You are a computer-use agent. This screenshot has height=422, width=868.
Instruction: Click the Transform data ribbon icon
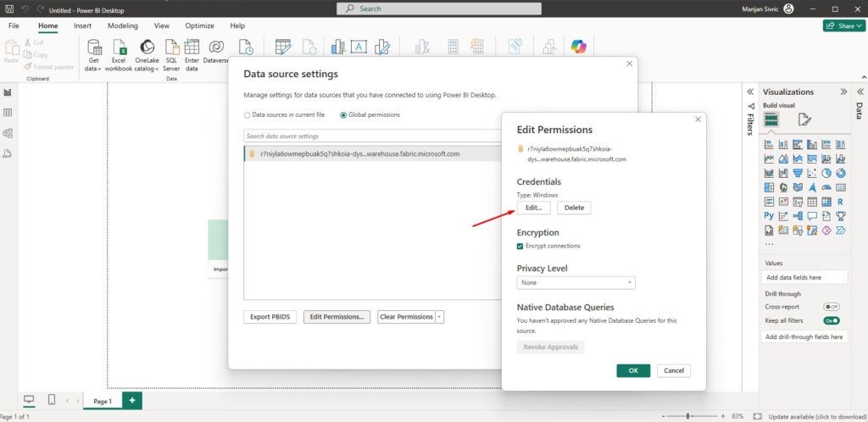pyautogui.click(x=283, y=47)
